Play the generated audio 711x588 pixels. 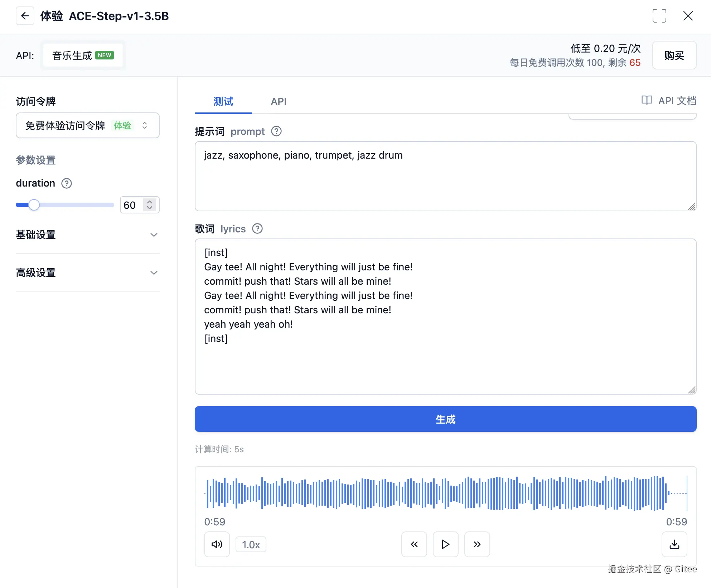click(445, 544)
